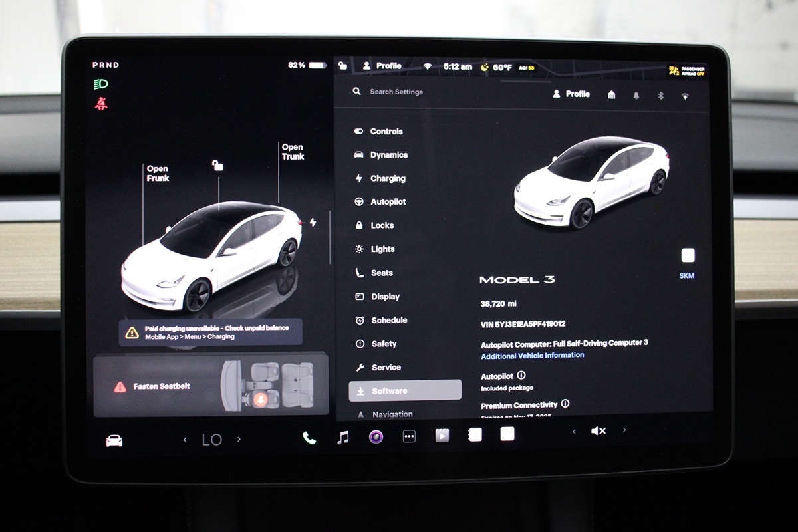The image size is (798, 532).
Task: Toggle door lock icon above the car
Action: tap(217, 165)
